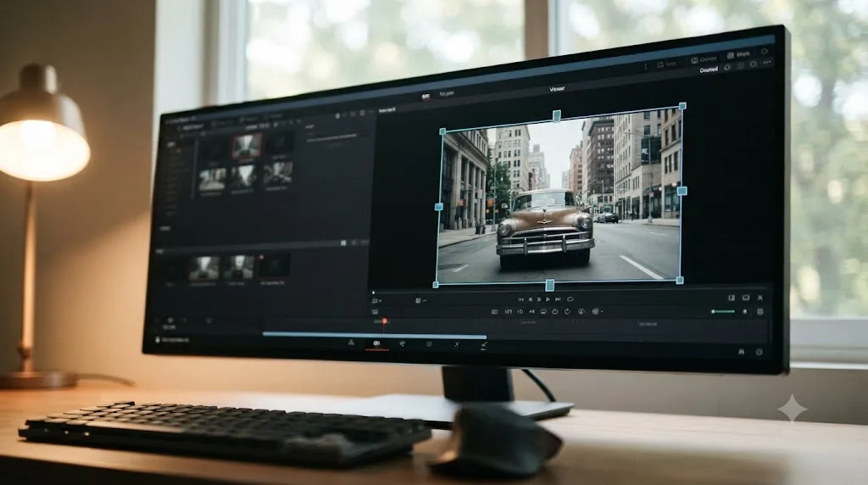Image resolution: width=868 pixels, height=485 pixels.
Task: Click the Created label in the top-right corner
Action: 709,70
